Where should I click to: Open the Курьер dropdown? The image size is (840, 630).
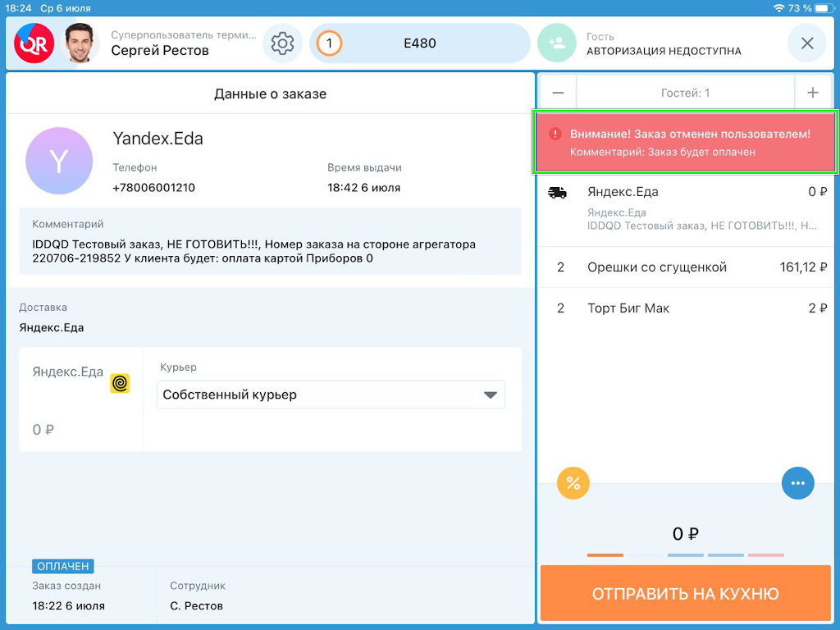pyautogui.click(x=331, y=395)
